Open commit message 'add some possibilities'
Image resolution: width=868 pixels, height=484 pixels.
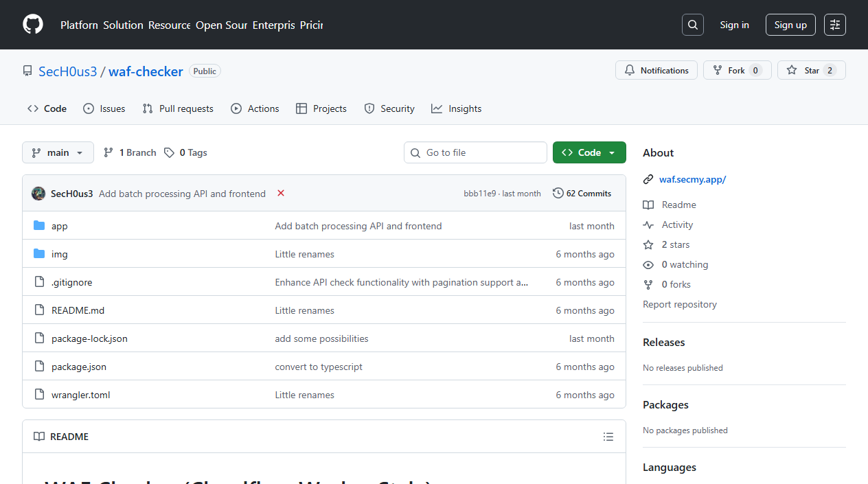pyautogui.click(x=321, y=338)
